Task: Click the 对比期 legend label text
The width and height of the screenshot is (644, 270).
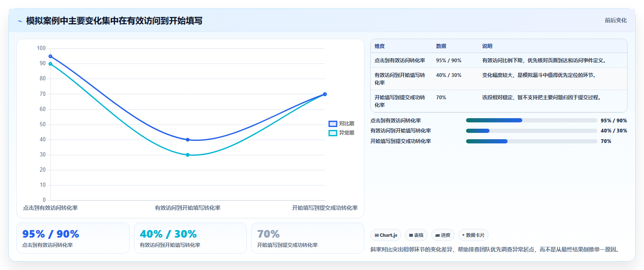Action: [347, 124]
